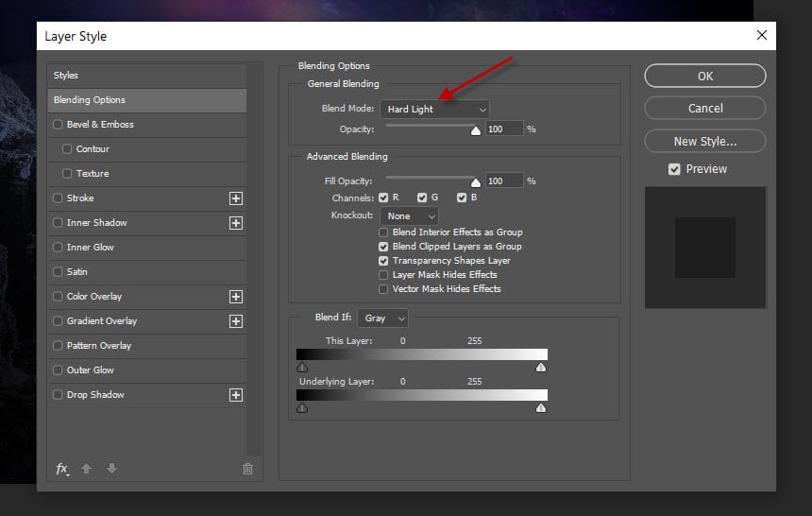
Task: Uncheck the Preview checkbox
Action: [x=674, y=169]
